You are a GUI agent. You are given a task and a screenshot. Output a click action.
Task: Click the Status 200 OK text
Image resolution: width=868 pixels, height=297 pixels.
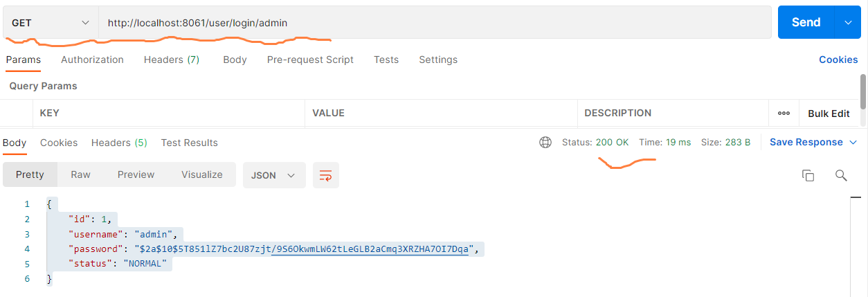[595, 142]
